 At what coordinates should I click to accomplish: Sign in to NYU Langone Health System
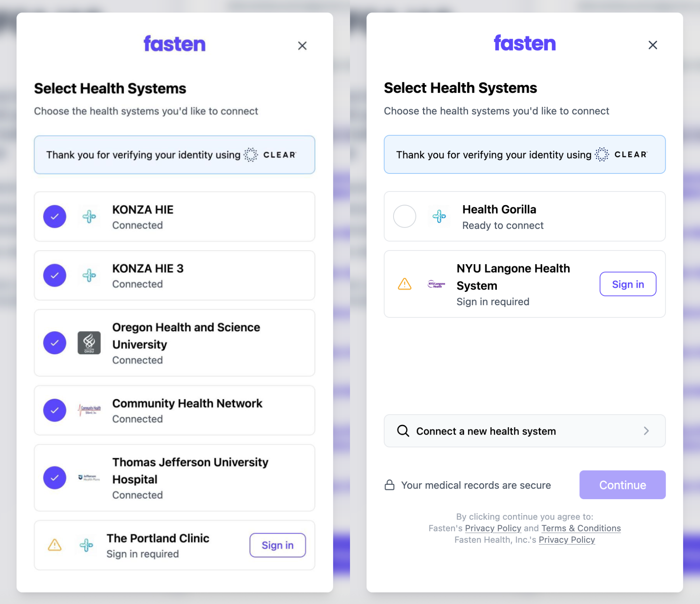[628, 284]
